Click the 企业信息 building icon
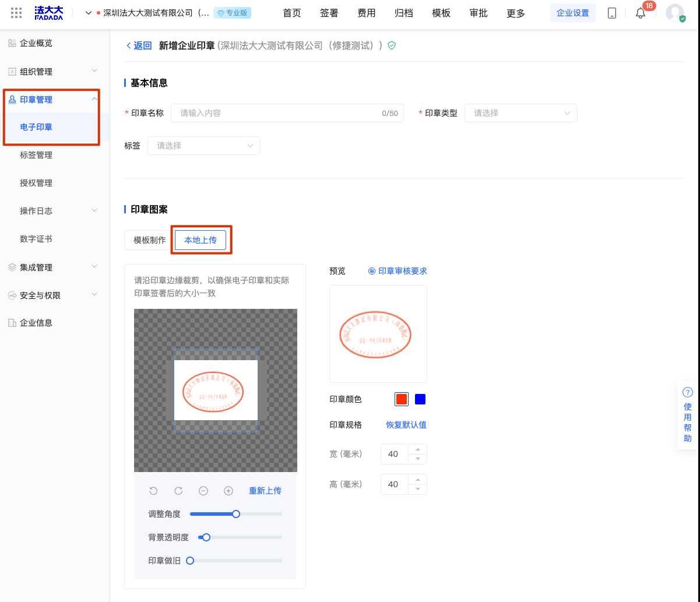 [12, 323]
